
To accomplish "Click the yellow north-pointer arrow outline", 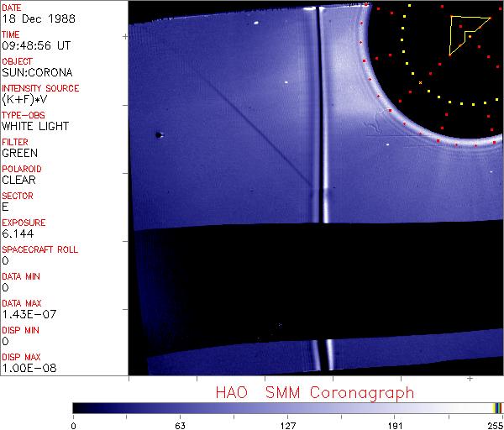I will pyautogui.click(x=464, y=34).
